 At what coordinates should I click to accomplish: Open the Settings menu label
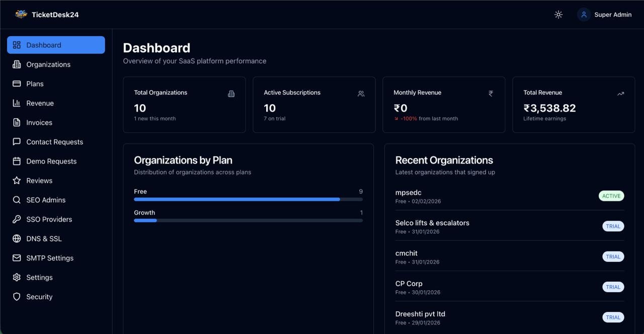click(x=39, y=278)
